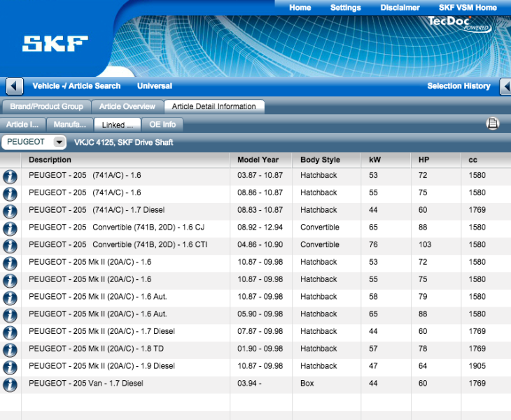The width and height of the screenshot is (511, 420).
Task: Select Article Detail Information tab
Action: (x=213, y=106)
